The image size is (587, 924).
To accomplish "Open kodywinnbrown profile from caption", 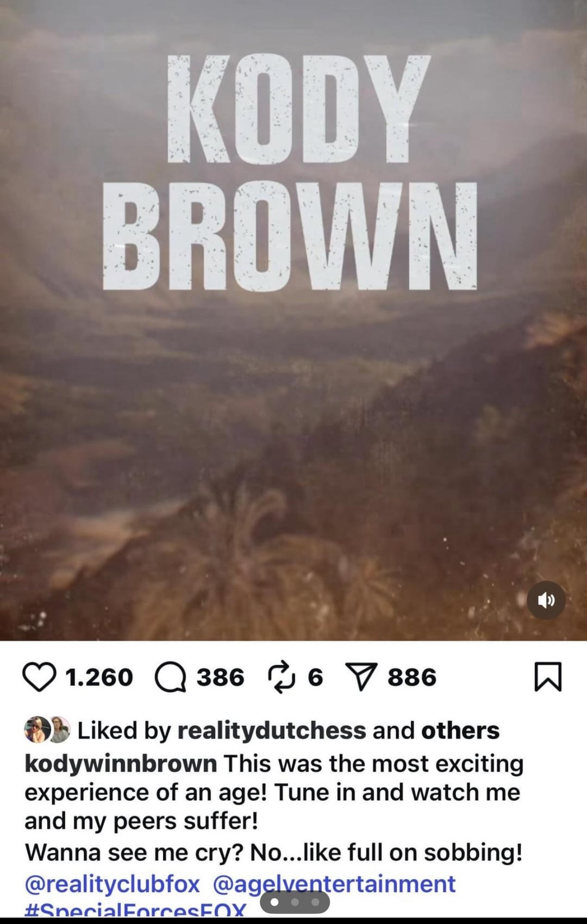I will [x=121, y=764].
